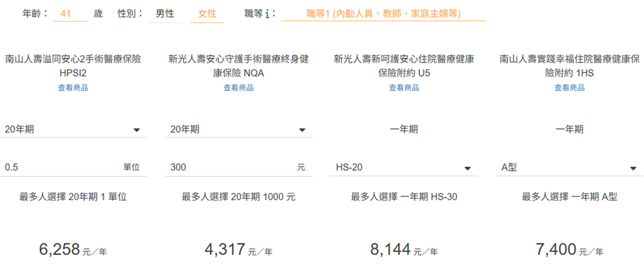Click the 一年期 label under U5
The image size is (644, 275).
coord(404,130)
